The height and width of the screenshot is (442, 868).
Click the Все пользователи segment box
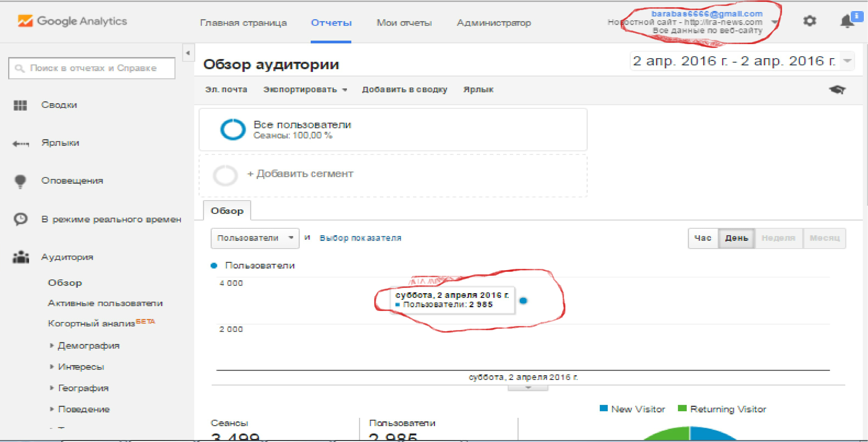click(x=393, y=130)
